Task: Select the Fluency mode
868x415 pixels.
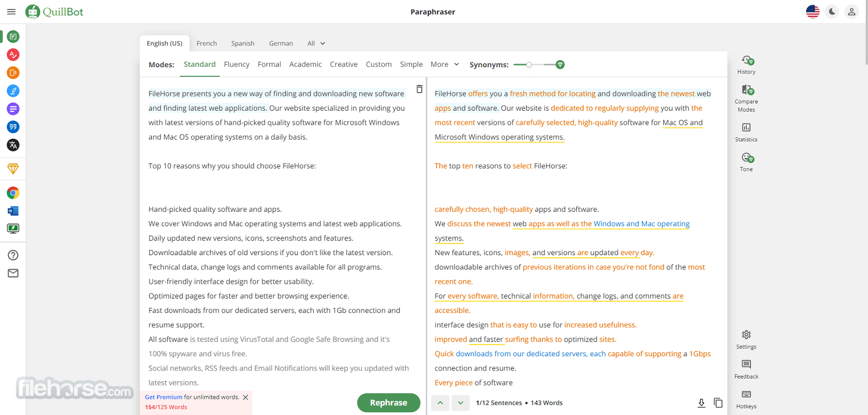Action: click(x=237, y=65)
